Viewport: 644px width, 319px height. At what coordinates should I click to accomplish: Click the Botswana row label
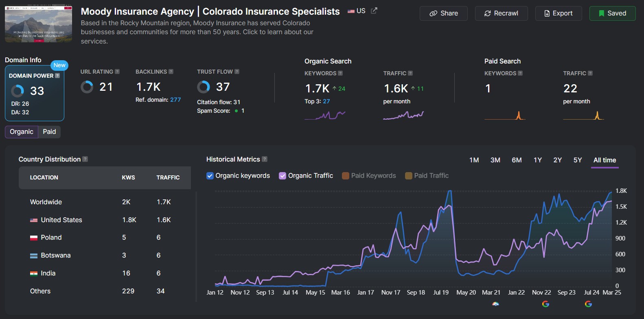[x=56, y=256]
